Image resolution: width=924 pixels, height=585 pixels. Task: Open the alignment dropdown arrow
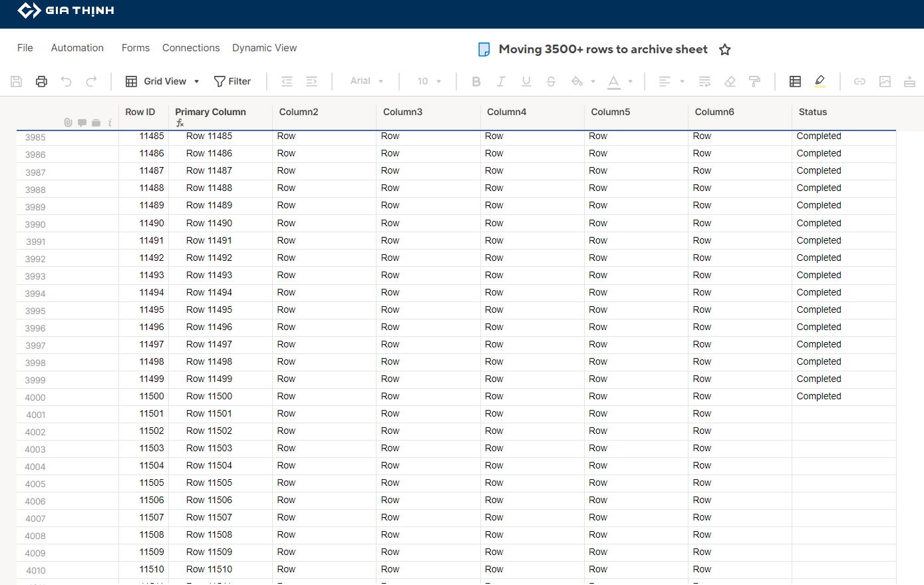tap(682, 82)
